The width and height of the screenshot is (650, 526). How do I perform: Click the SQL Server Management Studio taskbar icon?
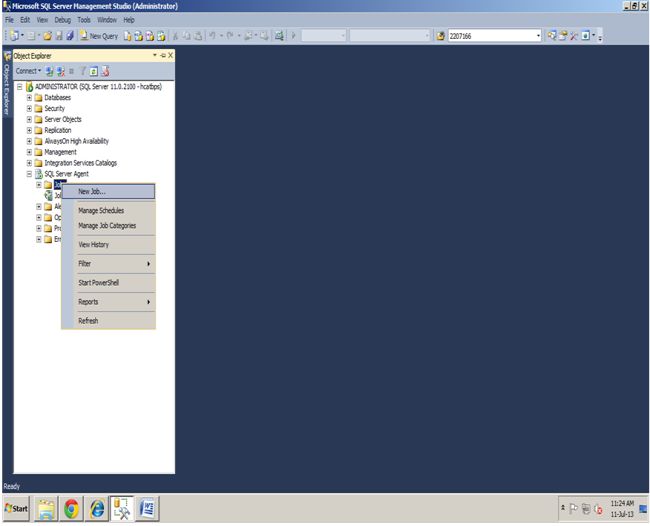[x=122, y=509]
